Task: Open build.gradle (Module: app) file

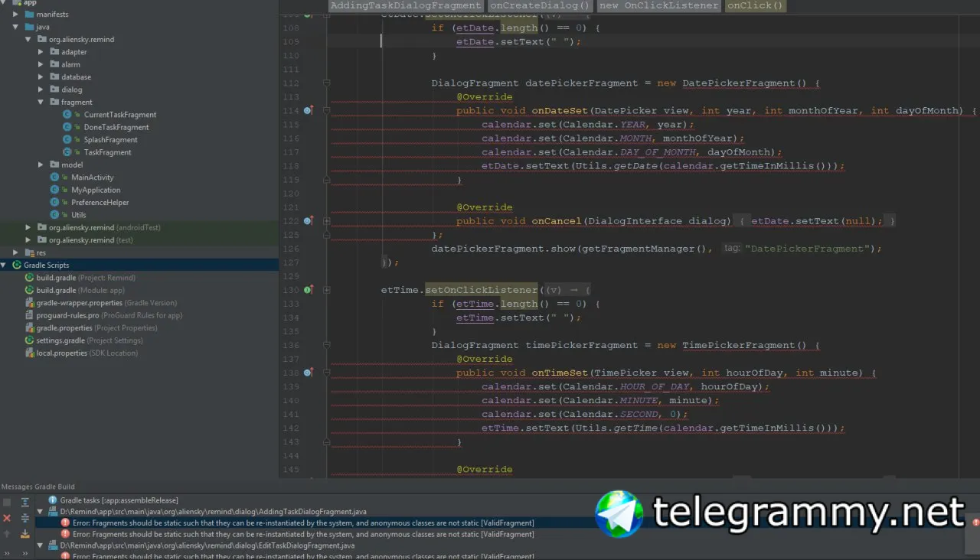Action: pyautogui.click(x=80, y=291)
